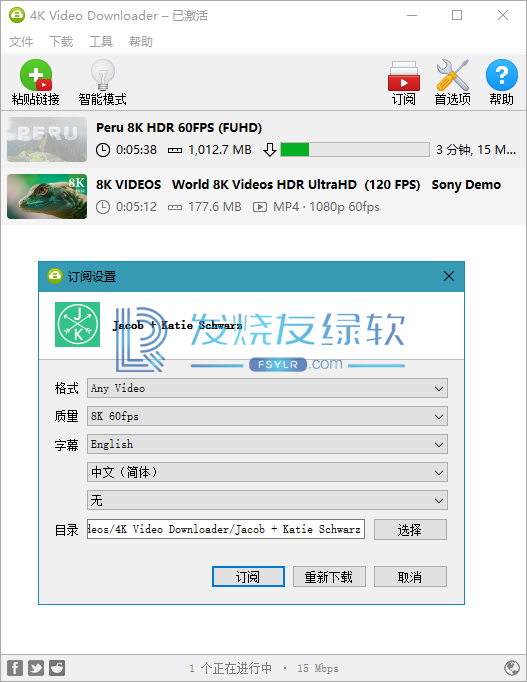Expand the 质量 8K 60fps dropdown
The image size is (527, 682).
(267, 416)
